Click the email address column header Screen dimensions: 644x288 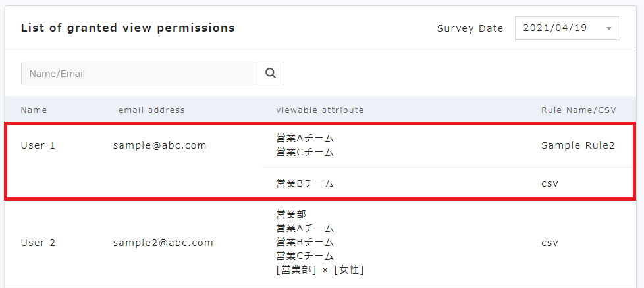[151, 110]
